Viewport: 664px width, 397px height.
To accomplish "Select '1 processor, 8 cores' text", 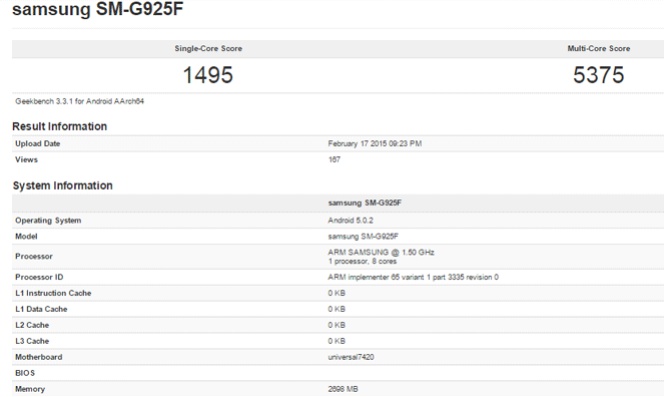I will (362, 261).
